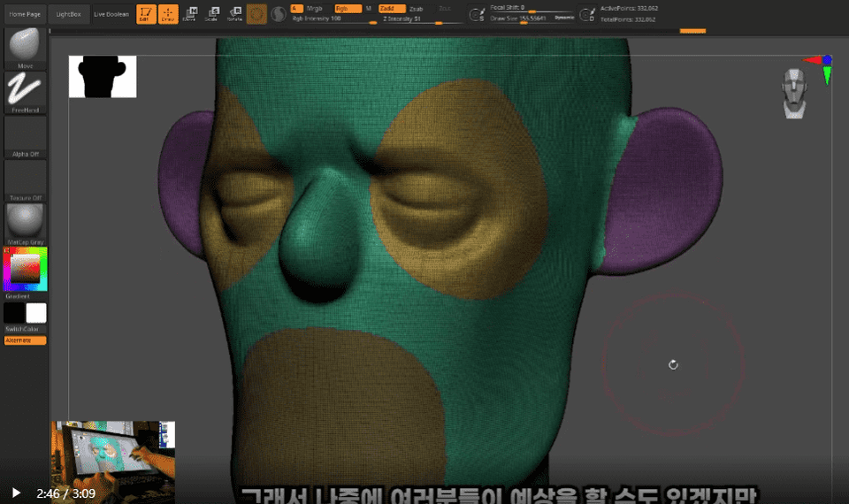The image size is (849, 504).
Task: Open the Alpha Off picker
Action: pyautogui.click(x=26, y=137)
